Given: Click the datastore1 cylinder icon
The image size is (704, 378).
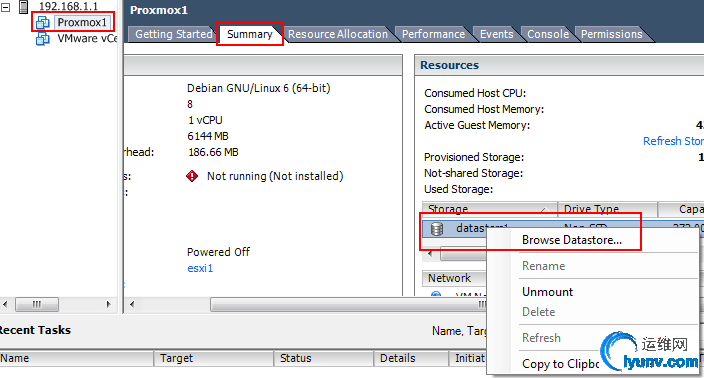Looking at the screenshot, I should (437, 229).
